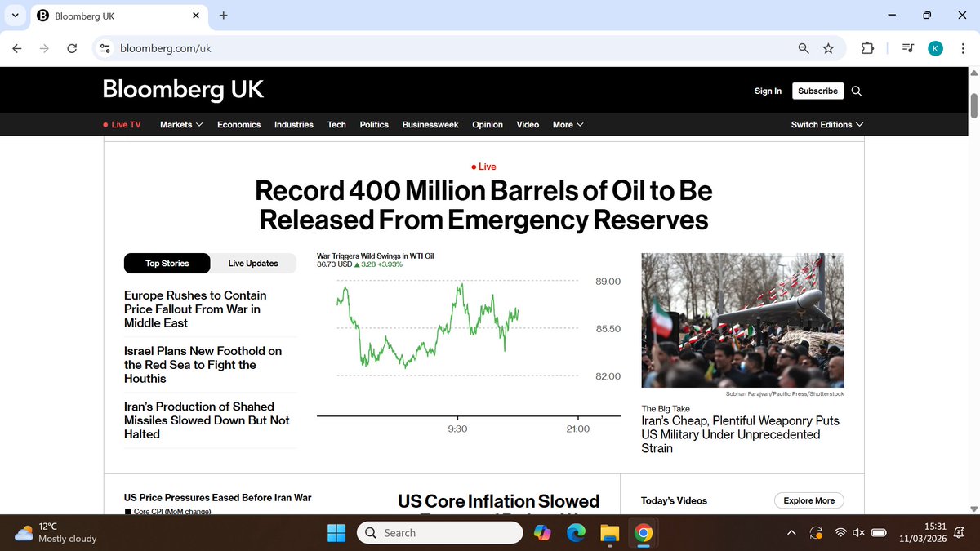Select the Top Stories toggle
This screenshot has width=980, height=551.
tap(167, 264)
